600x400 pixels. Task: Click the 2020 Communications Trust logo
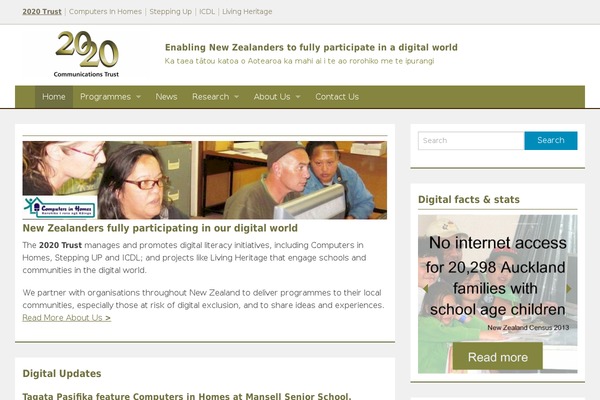click(87, 54)
